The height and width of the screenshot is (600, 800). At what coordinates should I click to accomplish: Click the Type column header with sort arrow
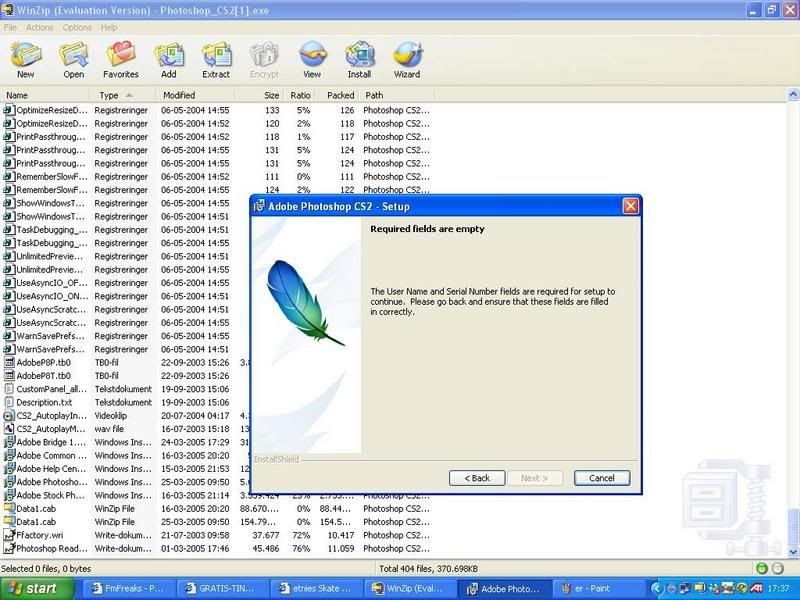point(122,95)
